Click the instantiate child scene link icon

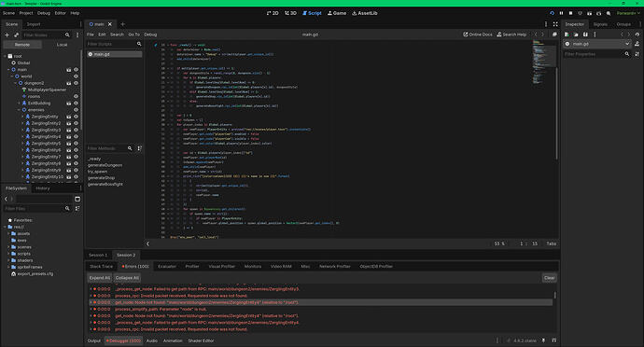click(17, 35)
